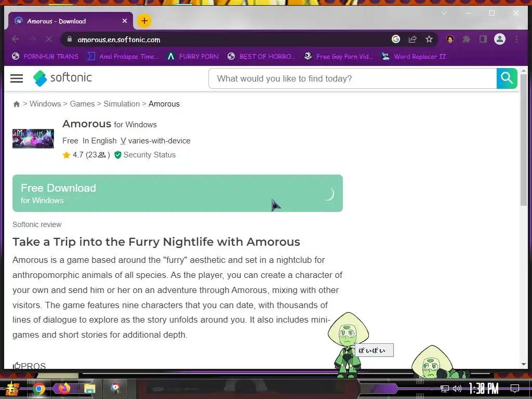Screen dimensions: 532x399
Task: Open File Explorer from the taskbar
Action: [89, 389]
